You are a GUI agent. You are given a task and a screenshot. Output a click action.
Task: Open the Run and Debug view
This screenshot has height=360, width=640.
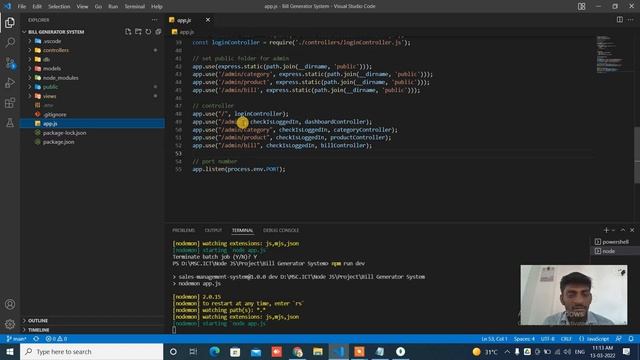[x=10, y=82]
